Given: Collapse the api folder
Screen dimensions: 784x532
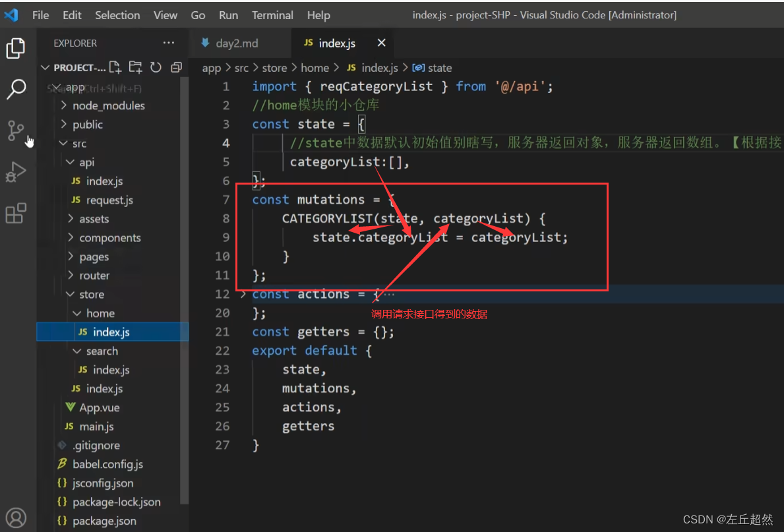Looking at the screenshot, I should 71,162.
